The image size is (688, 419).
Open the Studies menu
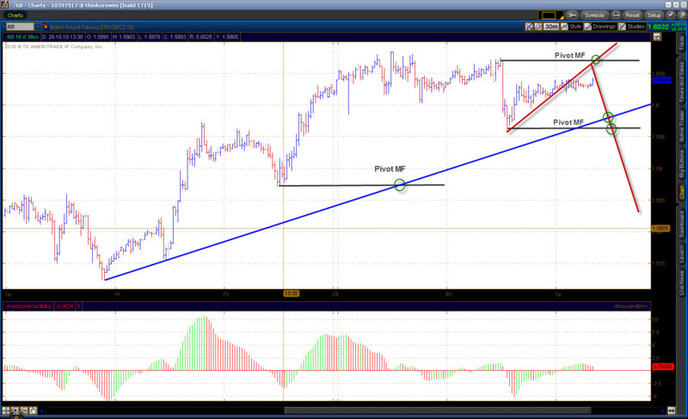pos(631,27)
